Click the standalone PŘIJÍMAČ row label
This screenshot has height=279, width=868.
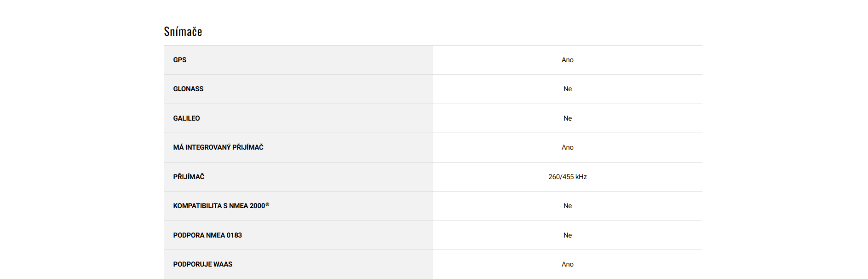(189, 177)
